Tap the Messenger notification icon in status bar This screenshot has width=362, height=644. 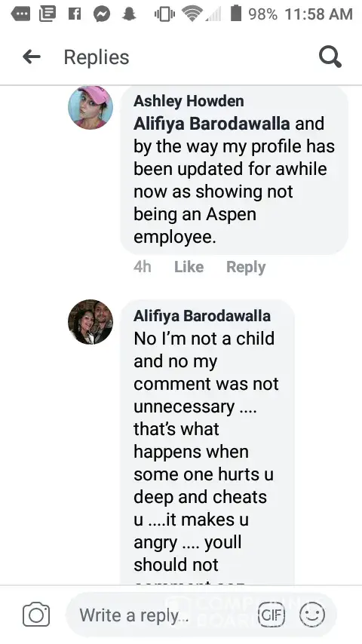102,14
